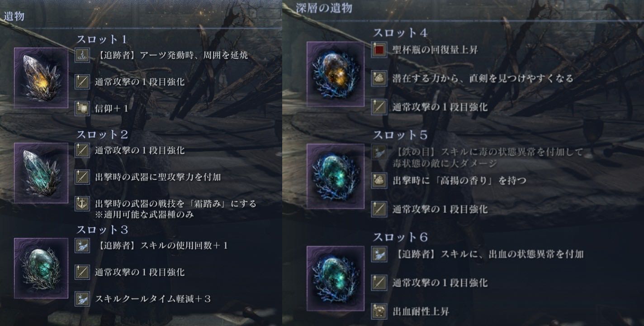Open the 遺物 section header
644x326 pixels.
pyautogui.click(x=14, y=17)
